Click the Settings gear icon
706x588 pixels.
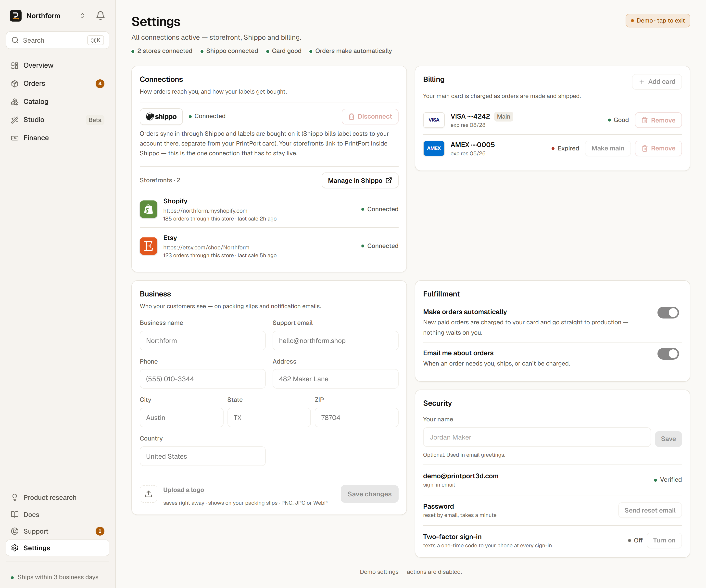point(14,548)
